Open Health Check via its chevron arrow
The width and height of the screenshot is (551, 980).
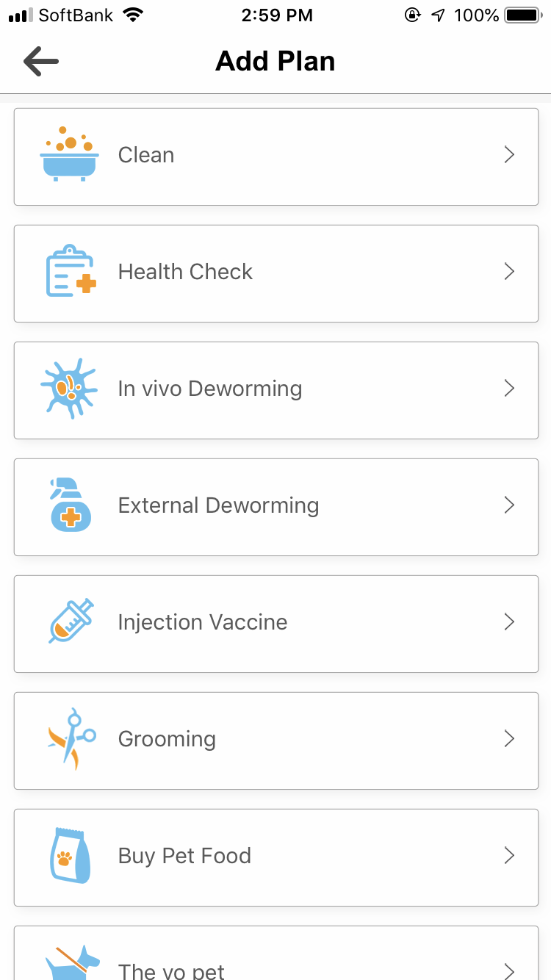pyautogui.click(x=509, y=272)
